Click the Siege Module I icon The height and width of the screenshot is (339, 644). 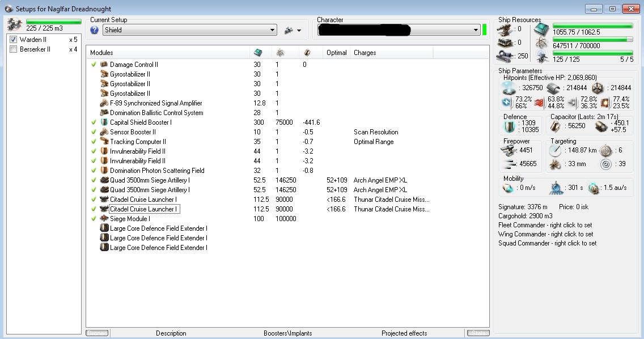click(104, 218)
